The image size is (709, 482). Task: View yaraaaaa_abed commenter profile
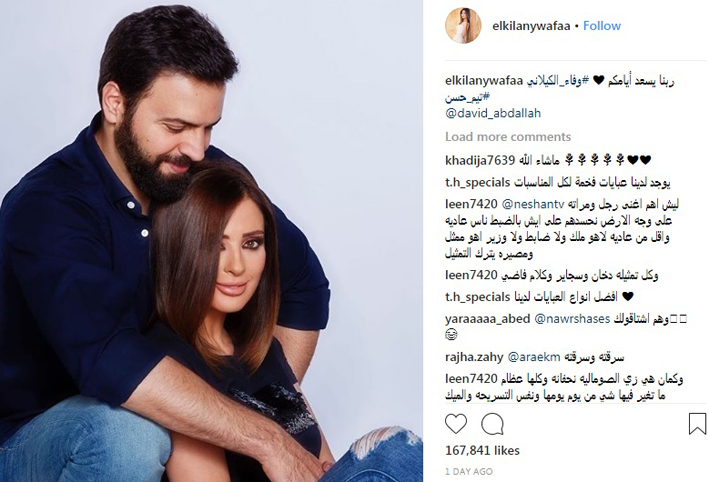(487, 319)
